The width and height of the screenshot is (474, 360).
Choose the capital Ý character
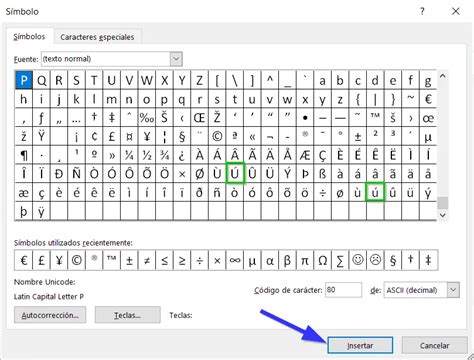(x=287, y=174)
